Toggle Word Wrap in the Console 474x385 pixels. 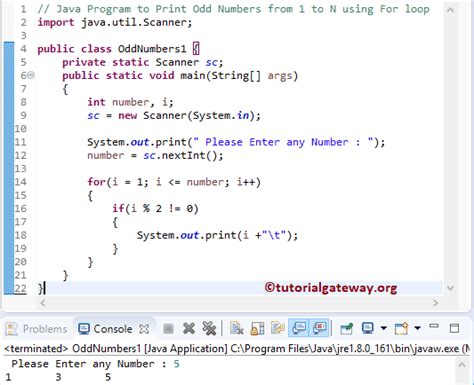pos(277,329)
